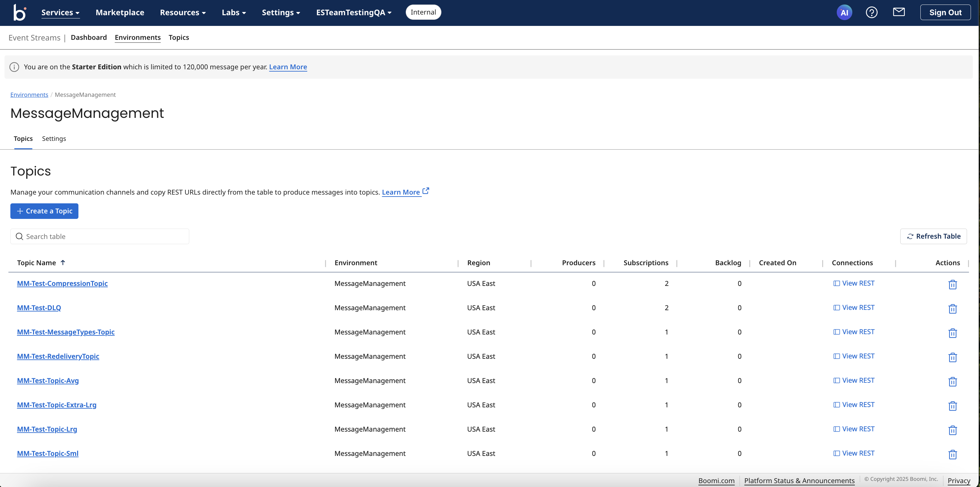Viewport: 980px width, 487px height.
Task: Click the external link icon next to Learn More
Action: click(x=425, y=191)
